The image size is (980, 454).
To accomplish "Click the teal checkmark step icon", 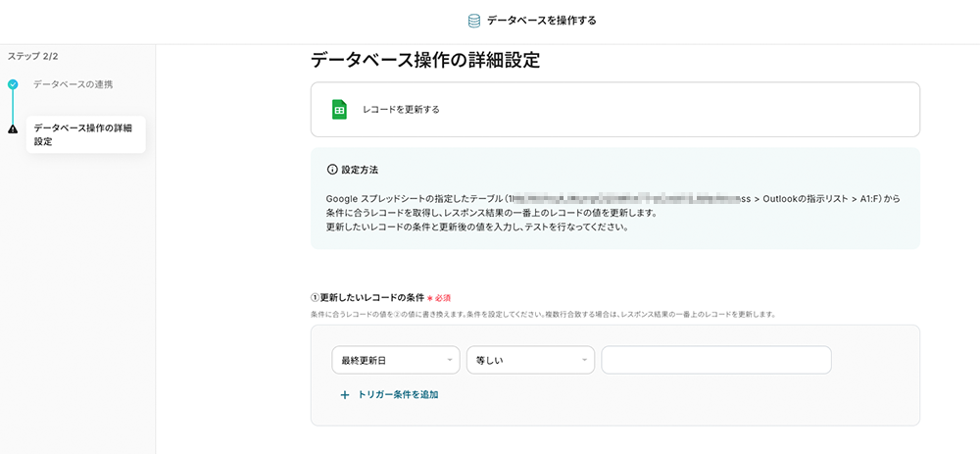I will pyautogui.click(x=13, y=84).
